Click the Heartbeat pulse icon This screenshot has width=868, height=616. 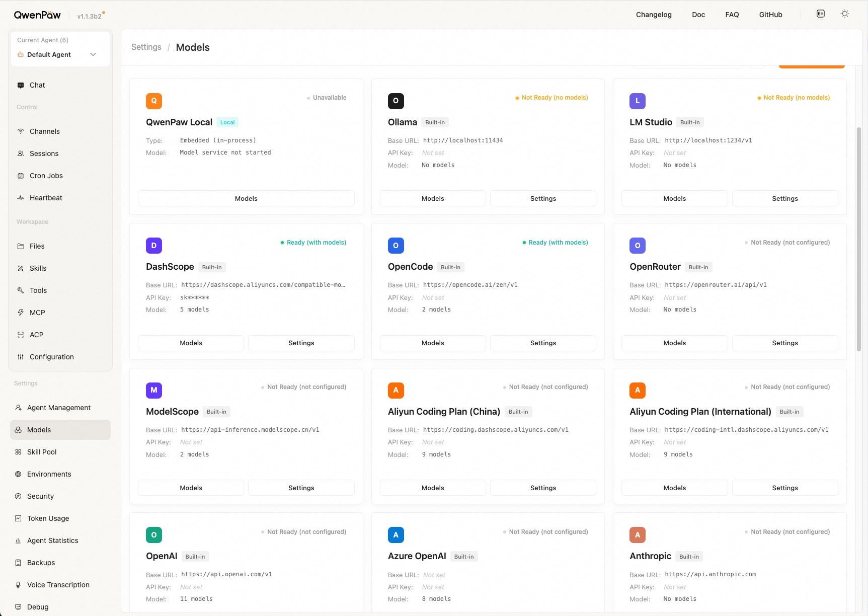pyautogui.click(x=21, y=198)
